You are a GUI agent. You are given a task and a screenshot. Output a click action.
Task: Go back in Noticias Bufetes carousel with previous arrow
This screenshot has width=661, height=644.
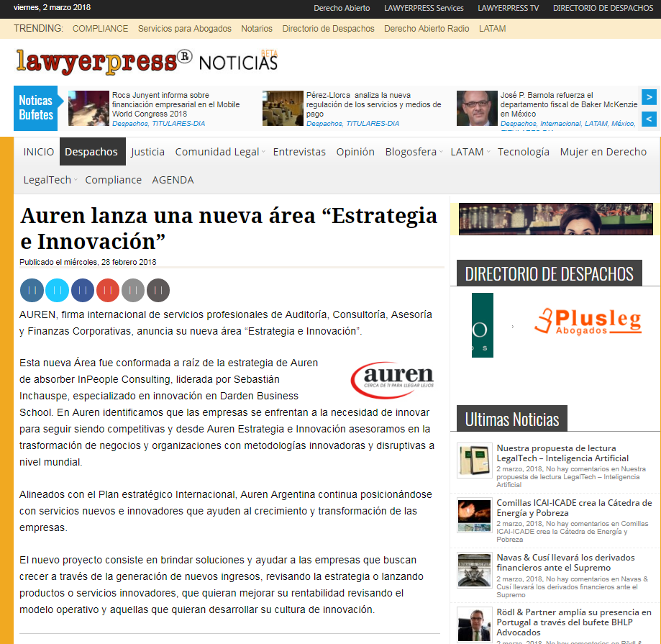tap(649, 119)
